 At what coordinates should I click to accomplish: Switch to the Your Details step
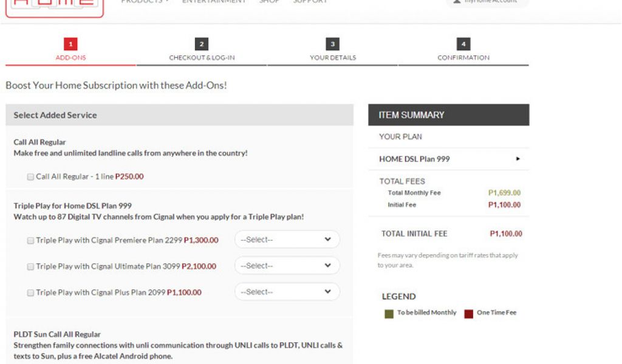tap(333, 58)
